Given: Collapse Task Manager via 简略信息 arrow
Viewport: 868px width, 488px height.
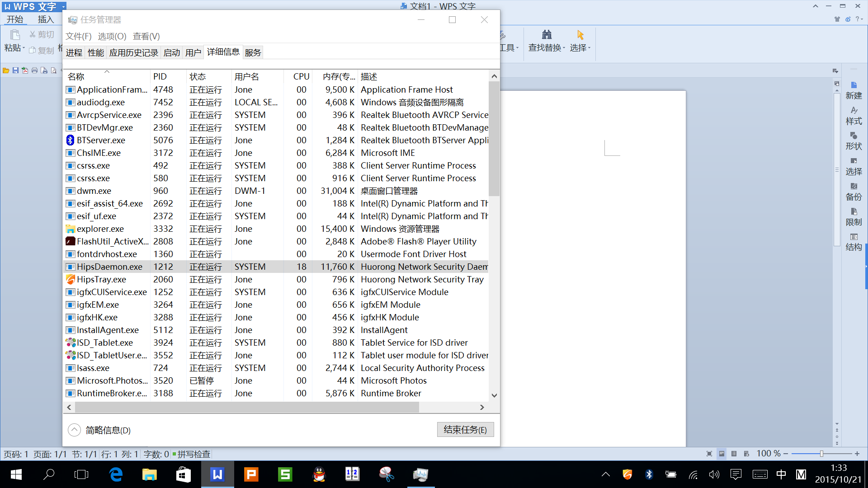Looking at the screenshot, I should coord(74,430).
